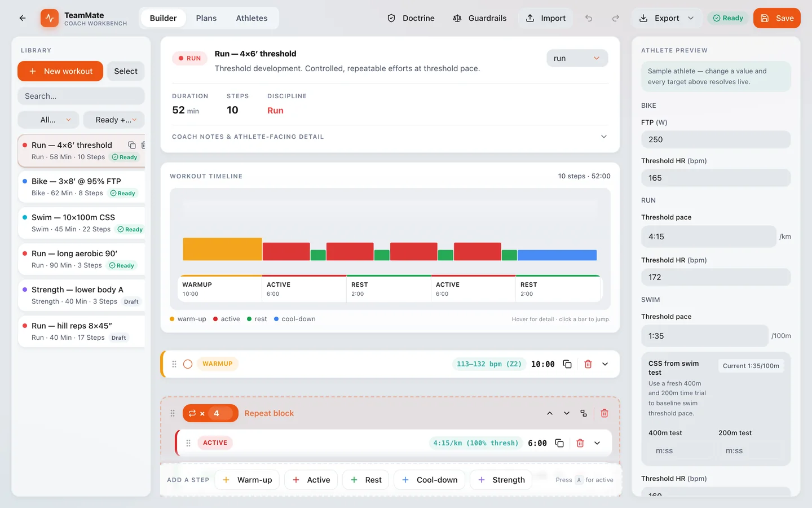Click the library Search field
The image size is (812, 508).
[x=81, y=96]
